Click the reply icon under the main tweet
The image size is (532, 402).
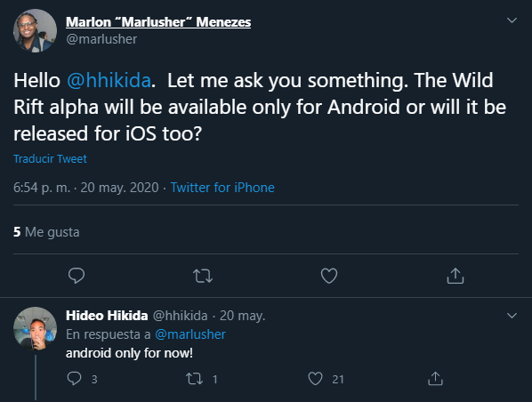[77, 276]
